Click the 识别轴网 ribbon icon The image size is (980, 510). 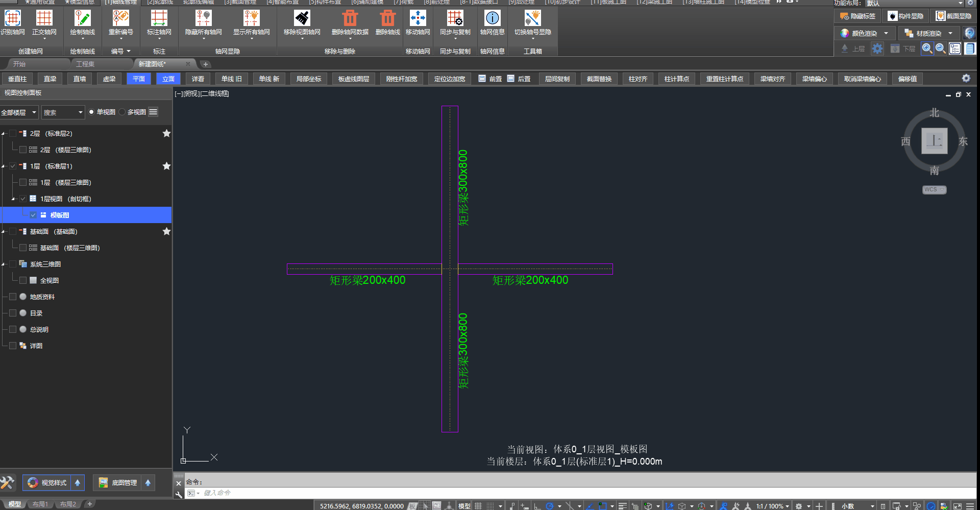12,19
